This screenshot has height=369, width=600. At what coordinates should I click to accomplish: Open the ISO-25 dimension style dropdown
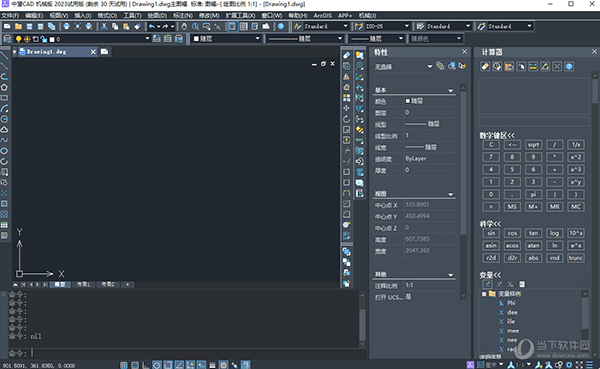pyautogui.click(x=407, y=26)
